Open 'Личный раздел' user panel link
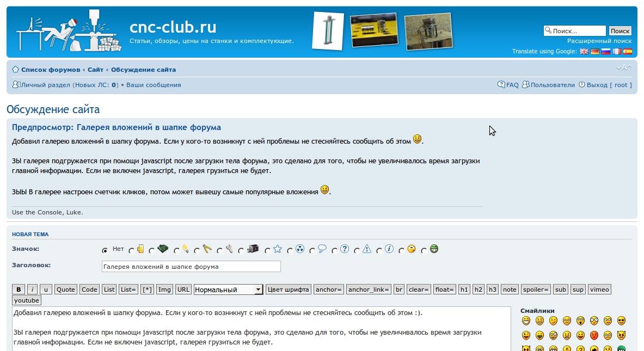Image resolution: width=644 pixels, height=351 pixels. [x=46, y=85]
